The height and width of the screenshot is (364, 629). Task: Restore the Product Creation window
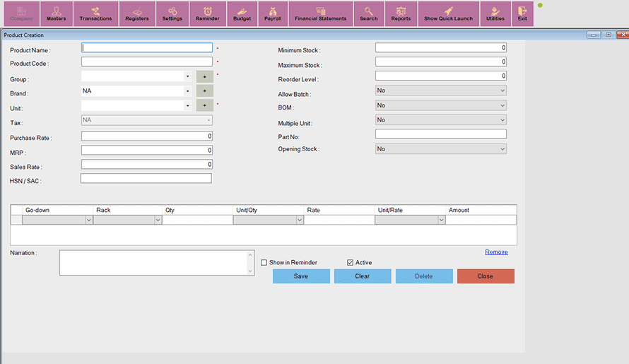pos(609,35)
